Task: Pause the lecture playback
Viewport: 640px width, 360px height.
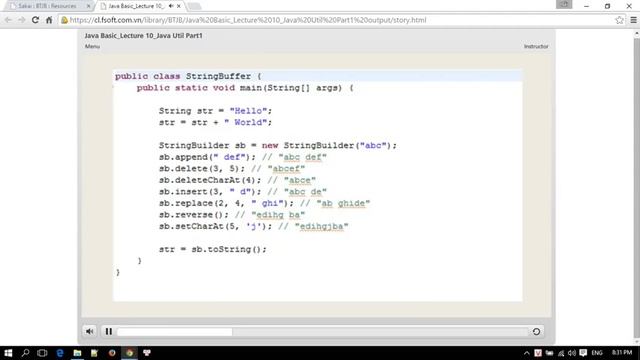Action: (109, 331)
